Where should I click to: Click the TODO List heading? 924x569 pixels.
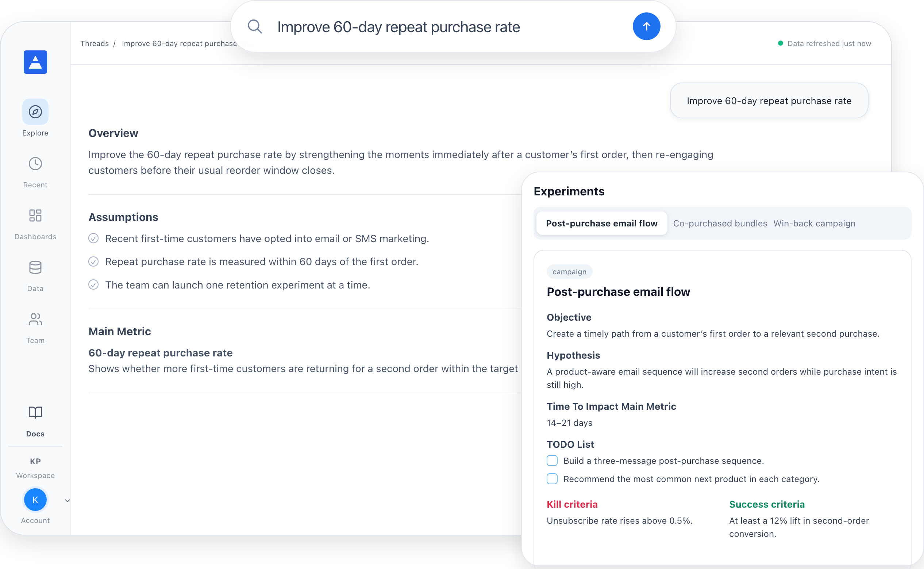(x=570, y=445)
